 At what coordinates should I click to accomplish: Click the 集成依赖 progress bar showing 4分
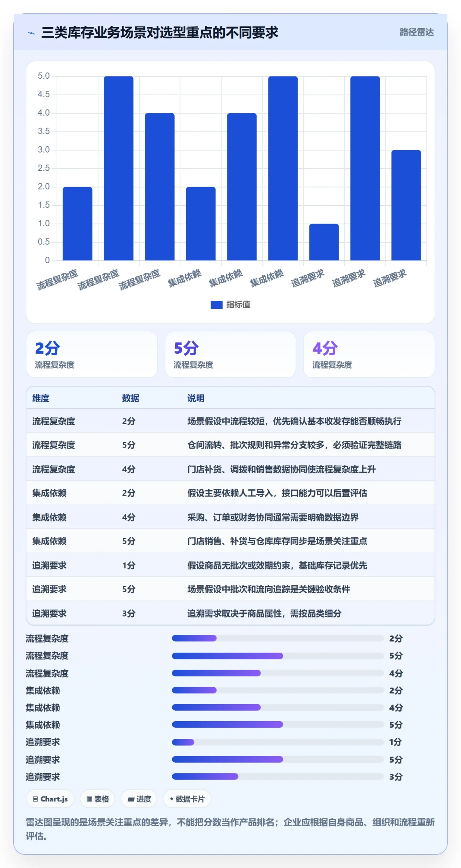(x=278, y=708)
